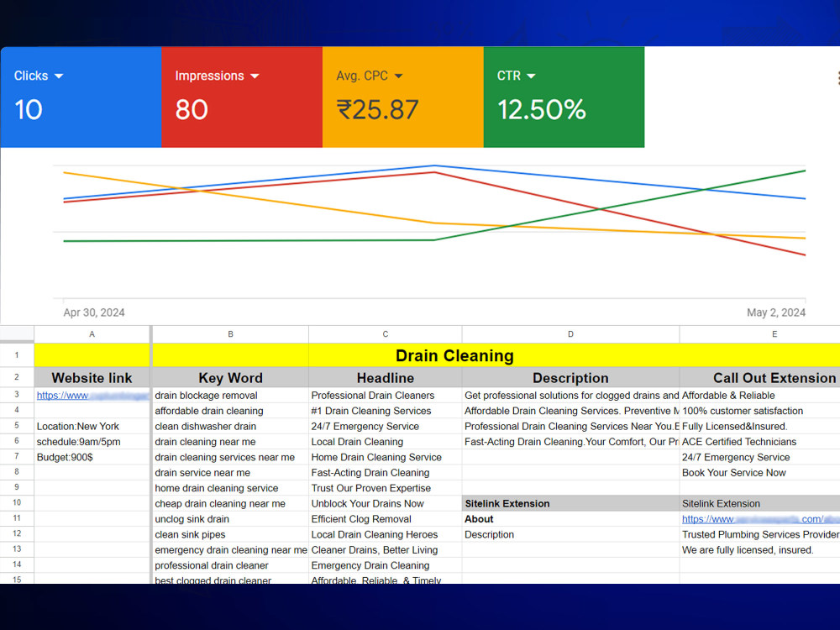Click the Headline header cell
The image size is (840, 630).
point(386,378)
